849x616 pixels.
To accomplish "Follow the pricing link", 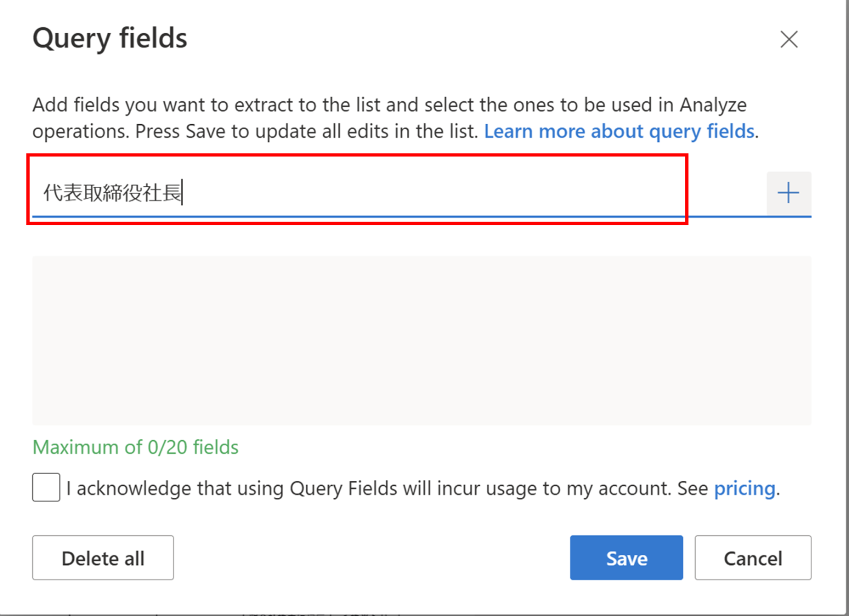I will tap(745, 488).
